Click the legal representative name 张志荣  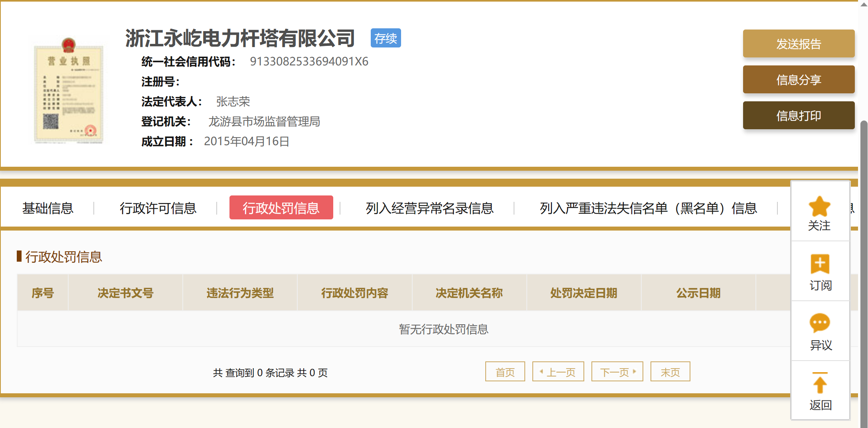click(x=233, y=101)
